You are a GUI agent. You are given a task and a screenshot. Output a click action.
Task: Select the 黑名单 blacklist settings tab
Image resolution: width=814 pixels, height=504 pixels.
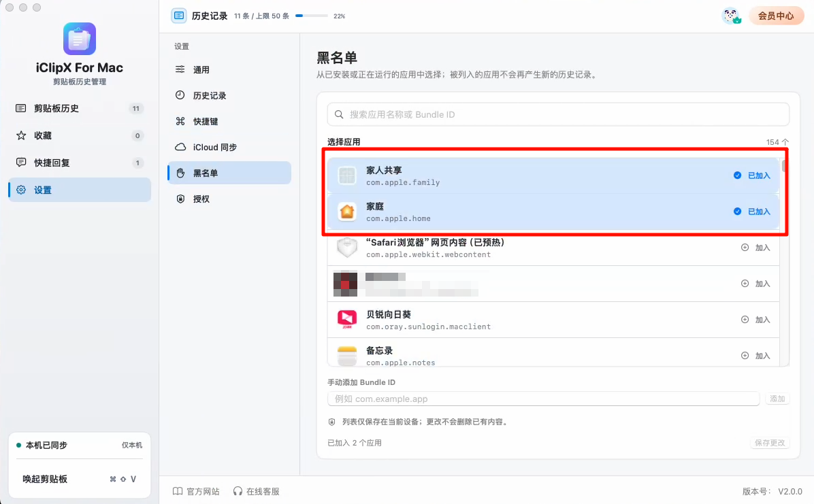229,173
